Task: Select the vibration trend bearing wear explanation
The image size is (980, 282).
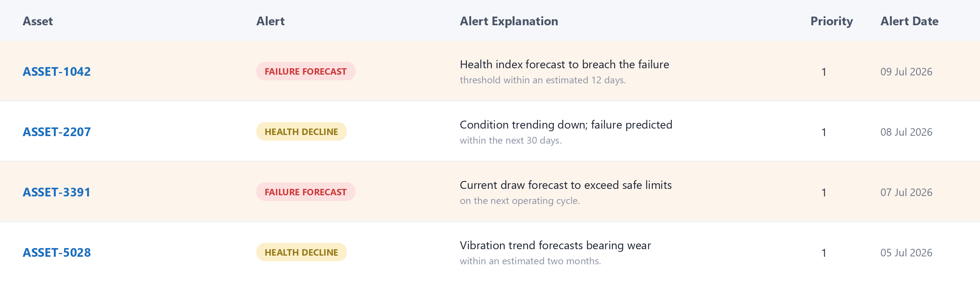Action: click(555, 252)
